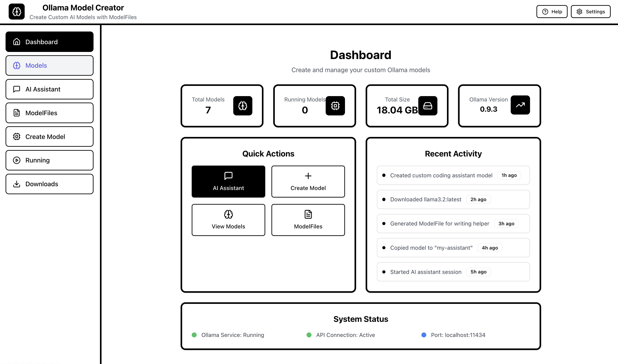Image resolution: width=618 pixels, height=364 pixels.
Task: Open the Models page from sidebar
Action: coord(49,65)
